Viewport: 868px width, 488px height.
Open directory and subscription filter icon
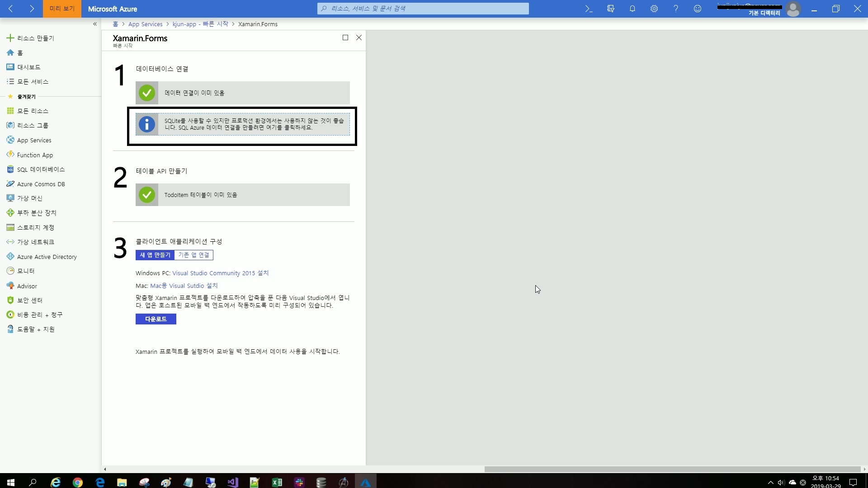pyautogui.click(x=611, y=9)
